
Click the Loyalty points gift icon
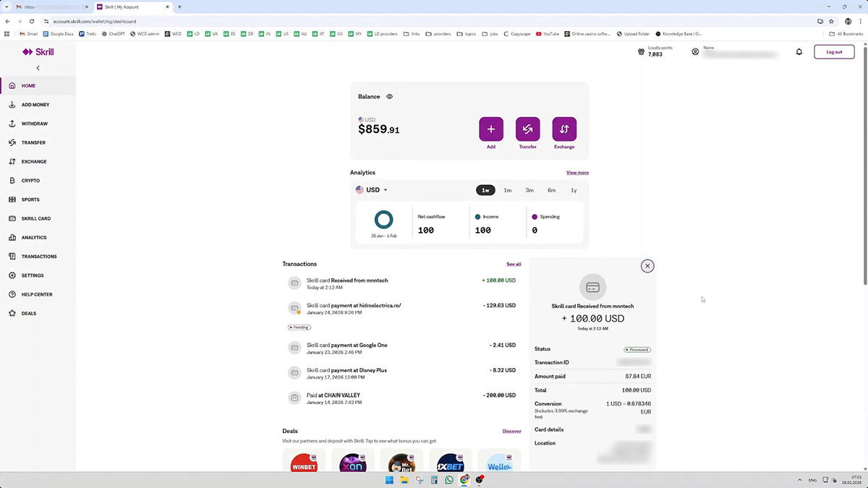coord(641,52)
